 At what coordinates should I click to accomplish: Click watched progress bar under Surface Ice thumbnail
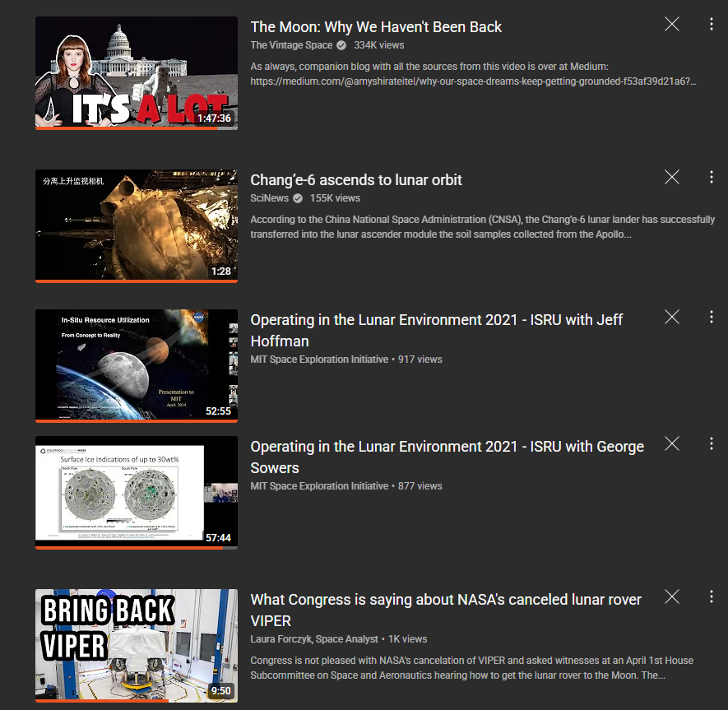(129, 548)
